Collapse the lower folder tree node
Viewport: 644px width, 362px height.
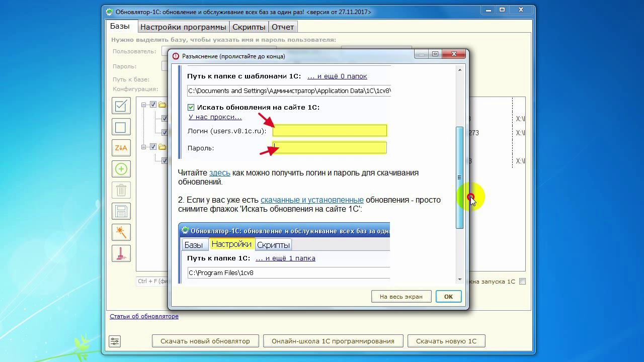[144, 147]
